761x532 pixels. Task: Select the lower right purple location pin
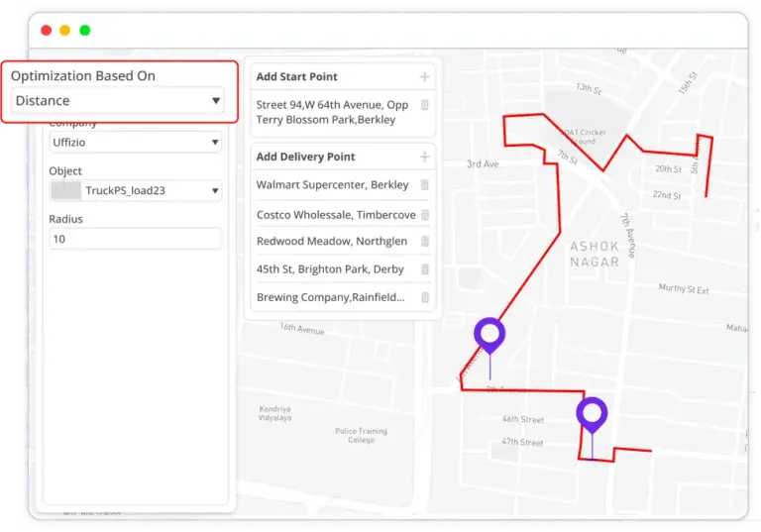(593, 414)
